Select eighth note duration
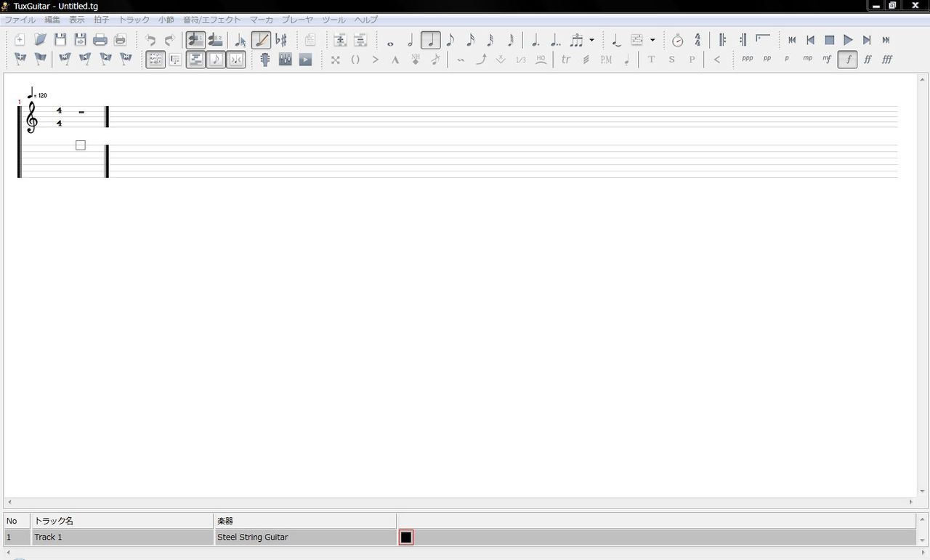 pyautogui.click(x=450, y=40)
